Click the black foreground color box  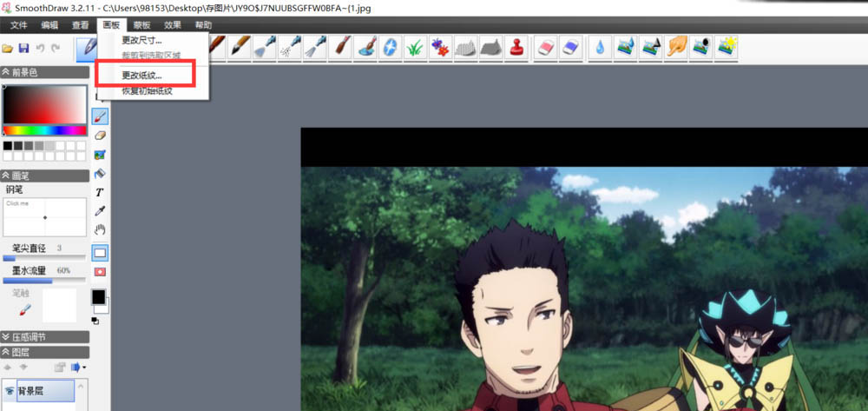[98, 297]
